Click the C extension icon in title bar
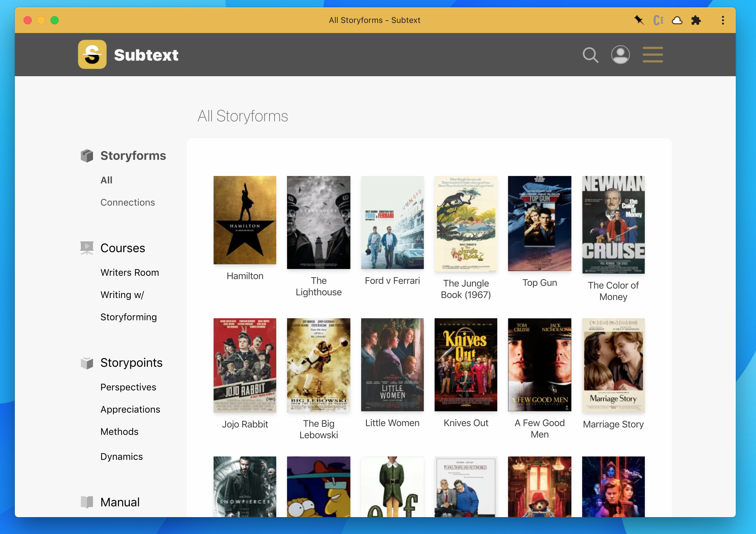Image resolution: width=756 pixels, height=534 pixels. coord(658,20)
